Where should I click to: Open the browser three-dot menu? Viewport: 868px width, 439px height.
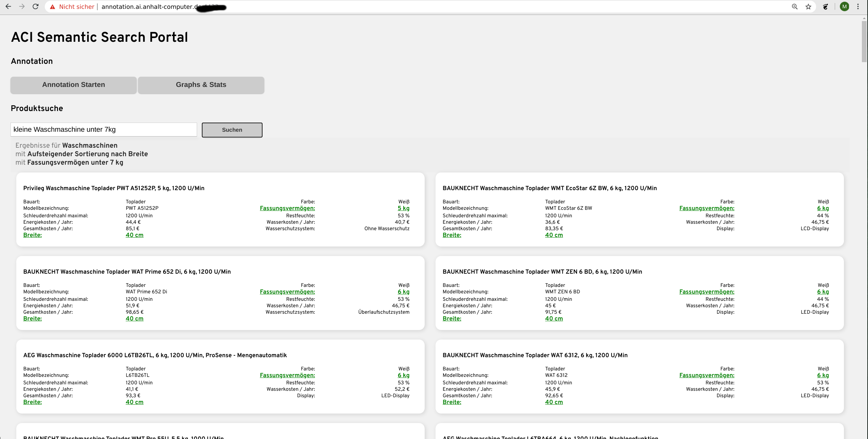pos(858,6)
